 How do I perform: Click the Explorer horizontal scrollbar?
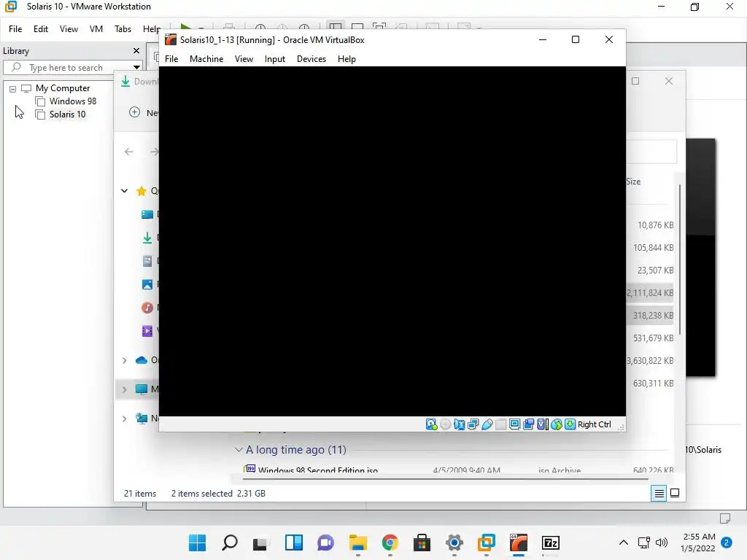pyautogui.click(x=445, y=478)
